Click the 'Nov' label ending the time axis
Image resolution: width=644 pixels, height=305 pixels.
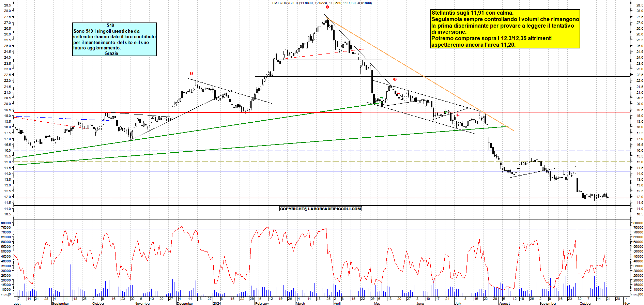[x=627, y=303]
